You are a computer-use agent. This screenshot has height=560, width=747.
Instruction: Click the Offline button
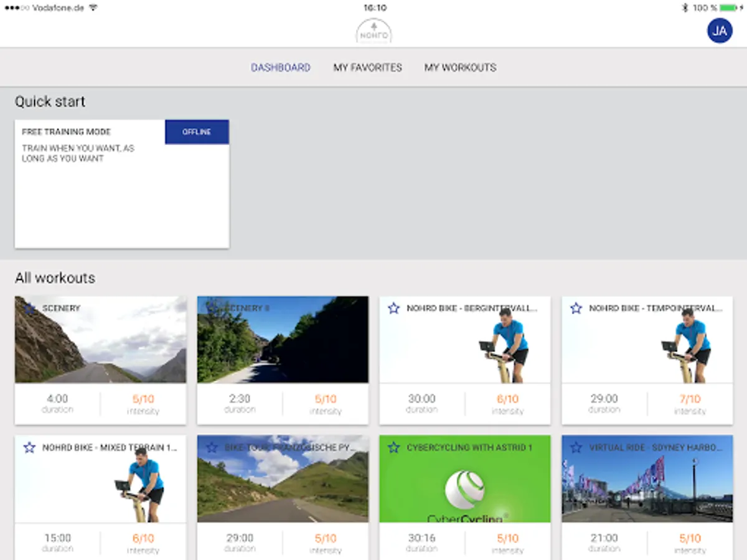[197, 132]
